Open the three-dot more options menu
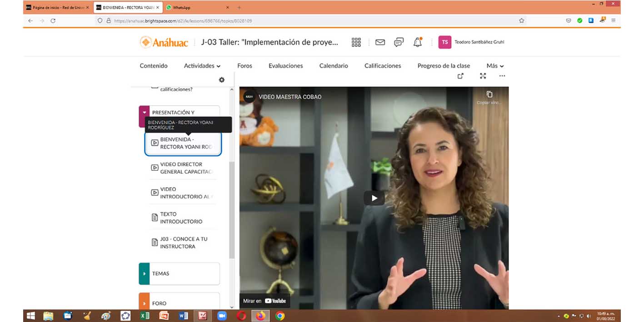644x322 pixels. [x=502, y=76]
